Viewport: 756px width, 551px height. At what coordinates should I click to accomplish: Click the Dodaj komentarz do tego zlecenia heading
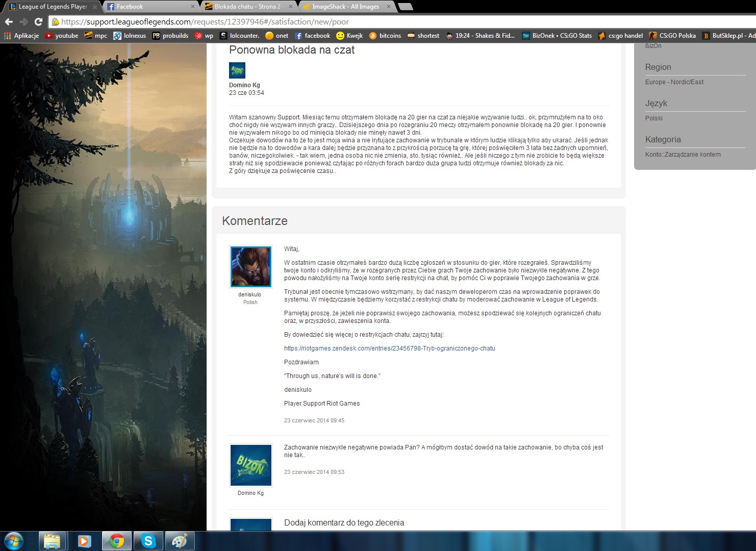tap(344, 523)
